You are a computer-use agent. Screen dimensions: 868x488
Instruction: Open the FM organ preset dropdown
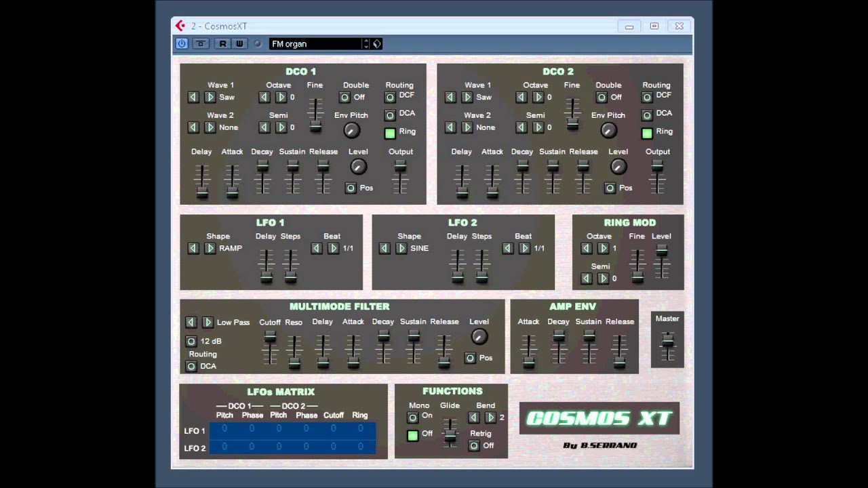(315, 43)
